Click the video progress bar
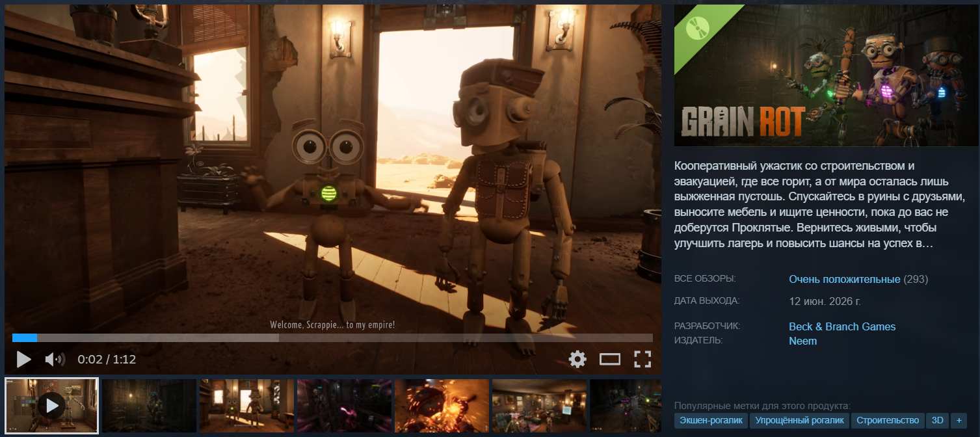 tap(332, 338)
